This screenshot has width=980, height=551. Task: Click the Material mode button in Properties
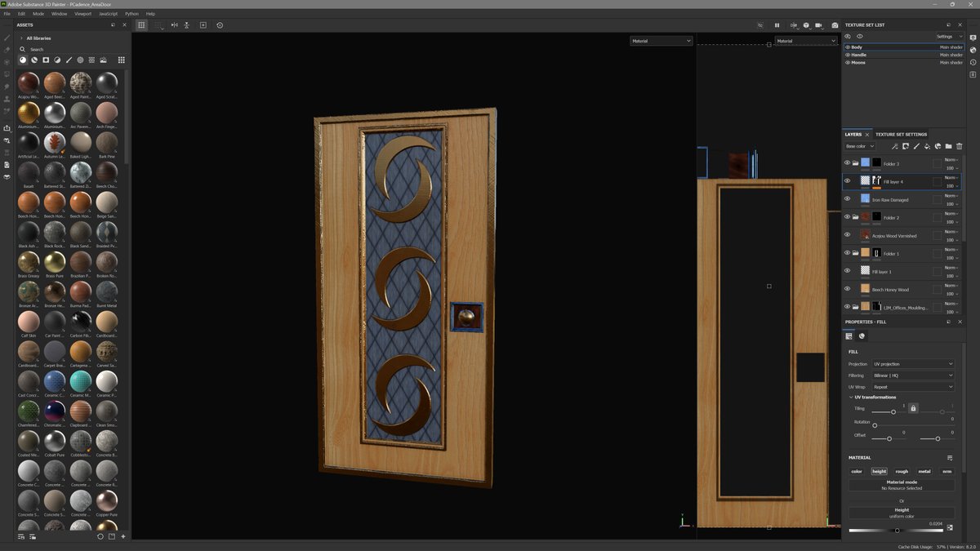tap(902, 482)
